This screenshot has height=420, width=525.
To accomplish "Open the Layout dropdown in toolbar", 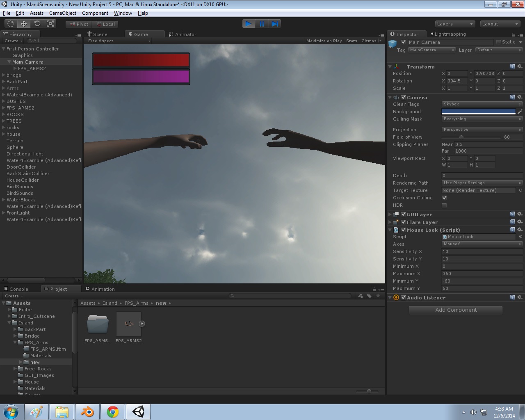I will coord(500,24).
